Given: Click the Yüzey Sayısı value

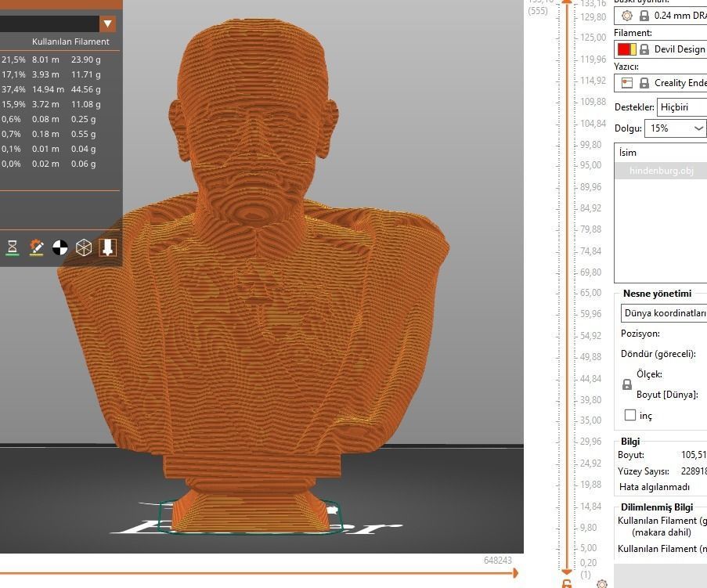Looking at the screenshot, I should (x=694, y=471).
